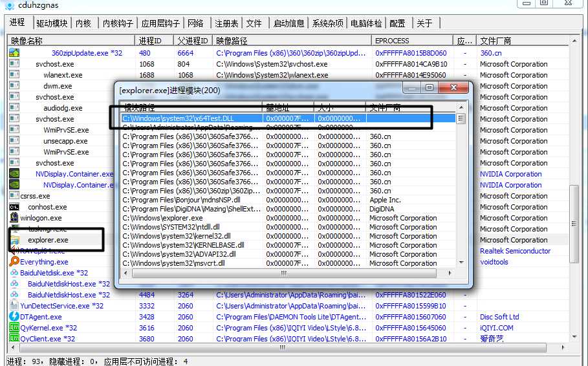The height and width of the screenshot is (366, 588).
Task: Open the 电脑体检 tab
Action: click(366, 23)
